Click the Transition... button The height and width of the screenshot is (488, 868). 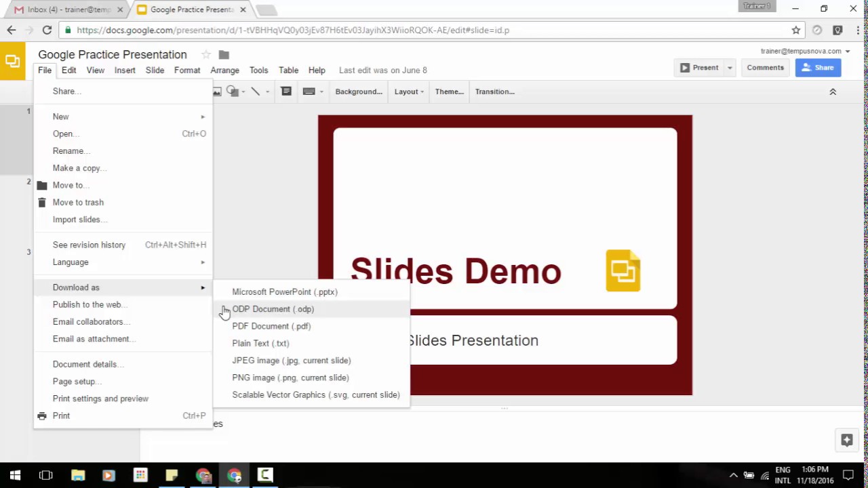[494, 91]
